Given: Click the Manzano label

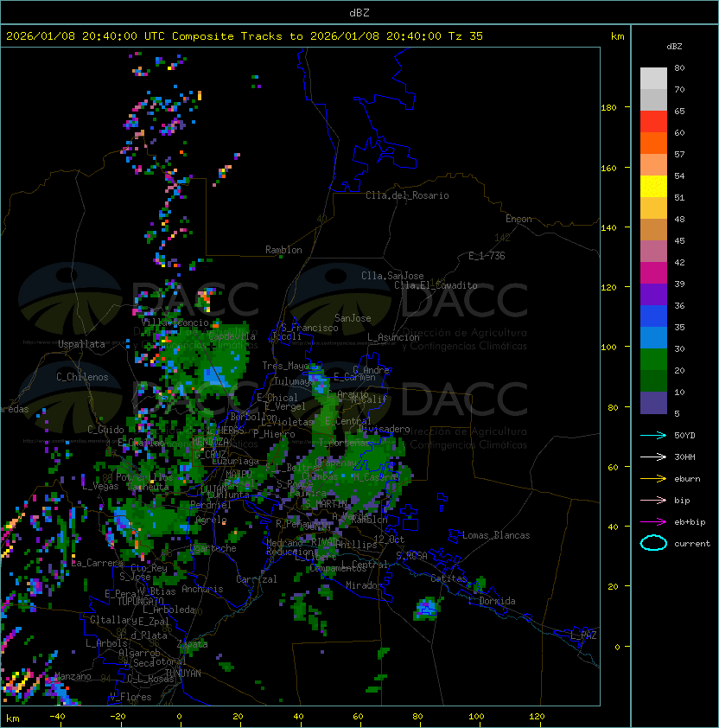Looking at the screenshot, I should pyautogui.click(x=73, y=676).
